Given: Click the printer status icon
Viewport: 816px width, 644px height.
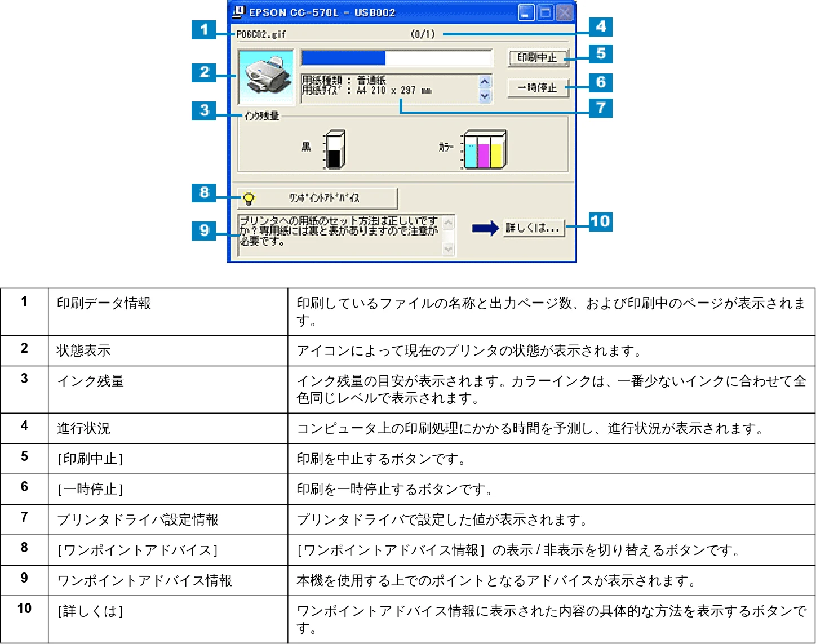Looking at the screenshot, I should click(x=267, y=77).
